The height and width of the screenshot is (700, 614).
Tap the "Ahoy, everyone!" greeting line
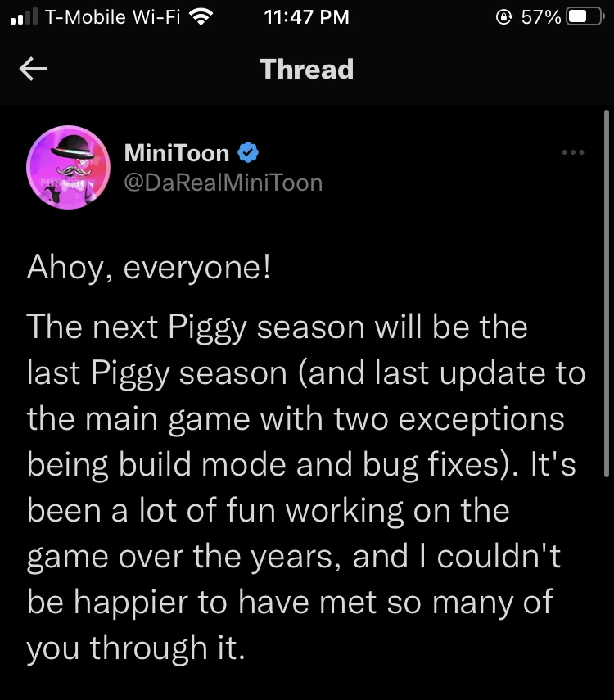click(x=148, y=268)
